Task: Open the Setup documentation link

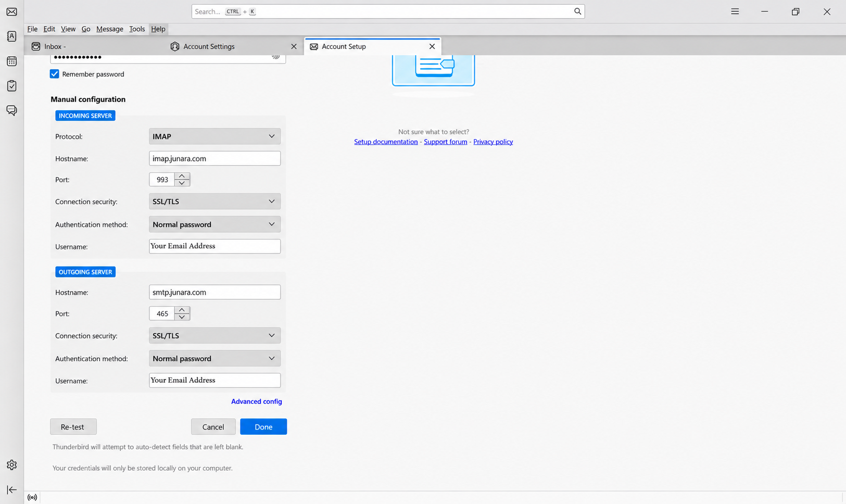Action: tap(386, 142)
